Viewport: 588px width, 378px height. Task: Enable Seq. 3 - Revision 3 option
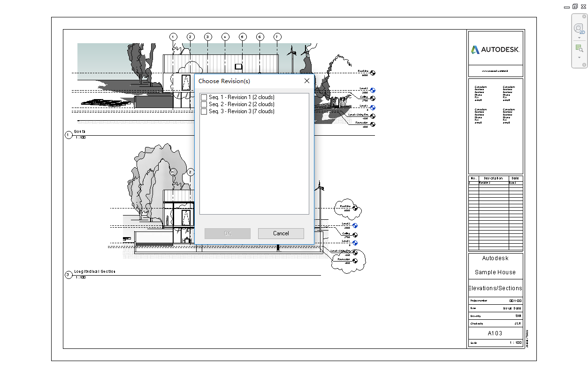(204, 111)
